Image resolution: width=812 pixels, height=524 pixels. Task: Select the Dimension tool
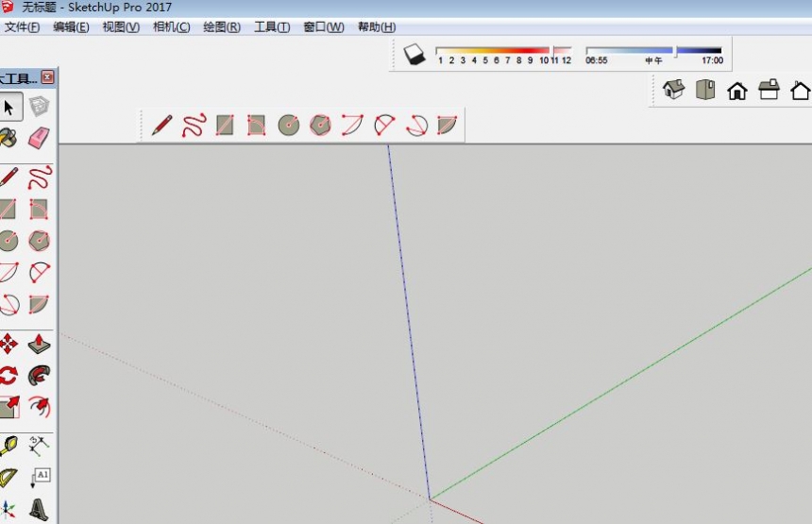[x=39, y=446]
